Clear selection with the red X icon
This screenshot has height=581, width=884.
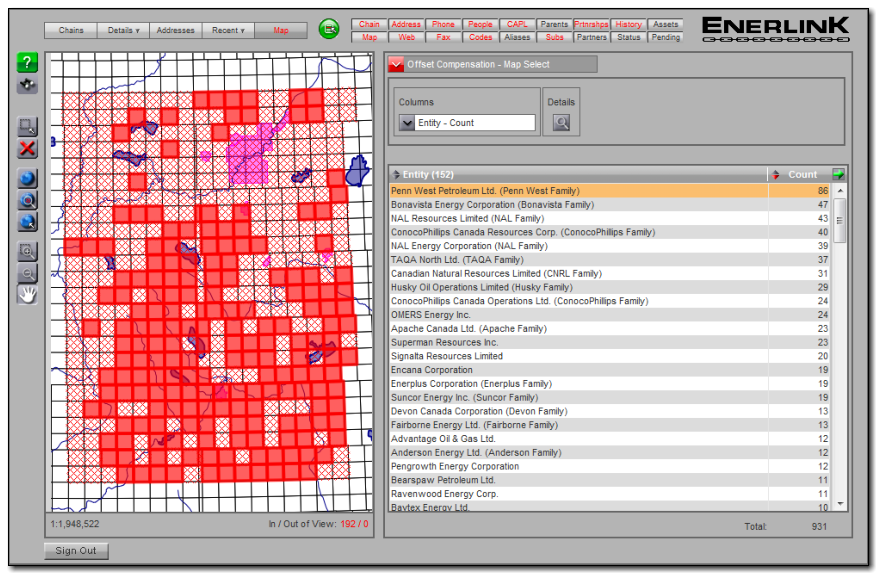click(27, 149)
